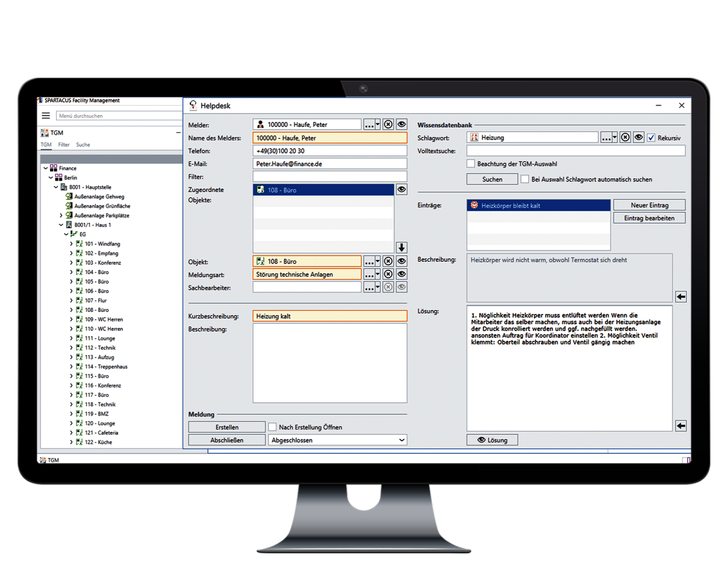Expand the 113 - Aufzug tree item
Image resolution: width=728 pixels, height=571 pixels.
pos(71,357)
